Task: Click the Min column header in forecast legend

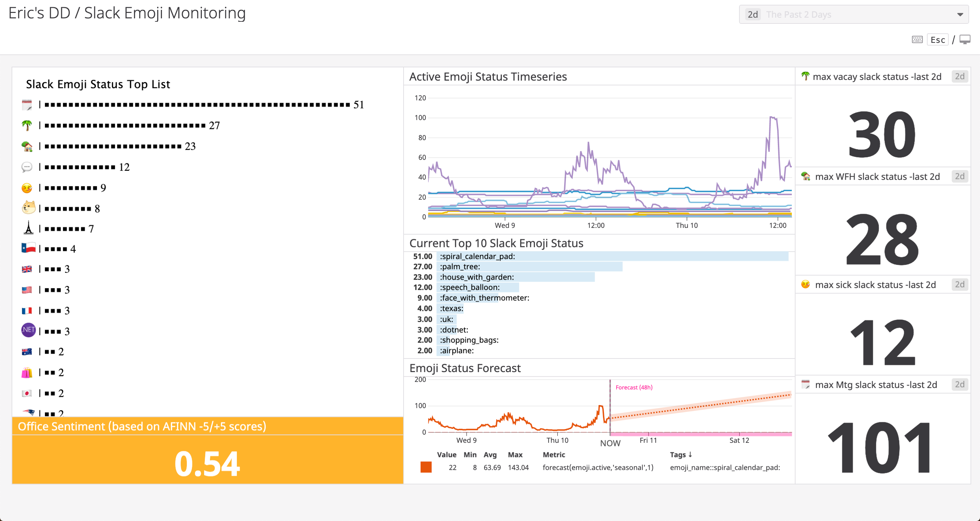Action: point(470,454)
